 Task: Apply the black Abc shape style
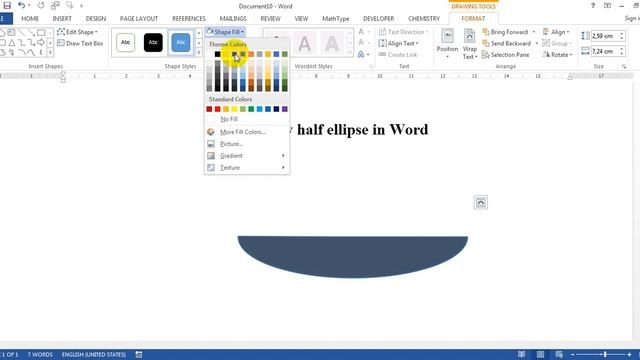[x=153, y=42]
